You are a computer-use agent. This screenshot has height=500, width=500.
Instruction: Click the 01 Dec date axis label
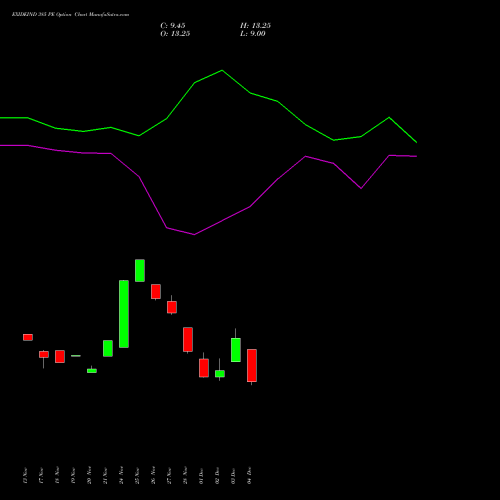201,476
